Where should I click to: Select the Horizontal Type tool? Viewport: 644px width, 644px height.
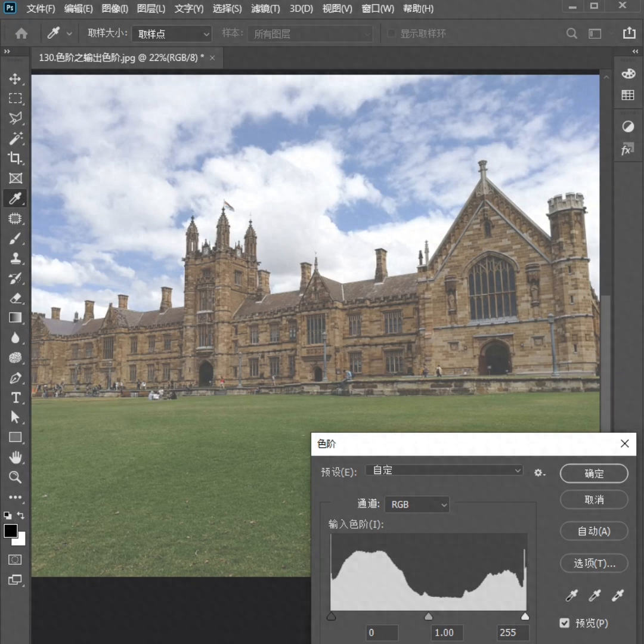(16, 398)
